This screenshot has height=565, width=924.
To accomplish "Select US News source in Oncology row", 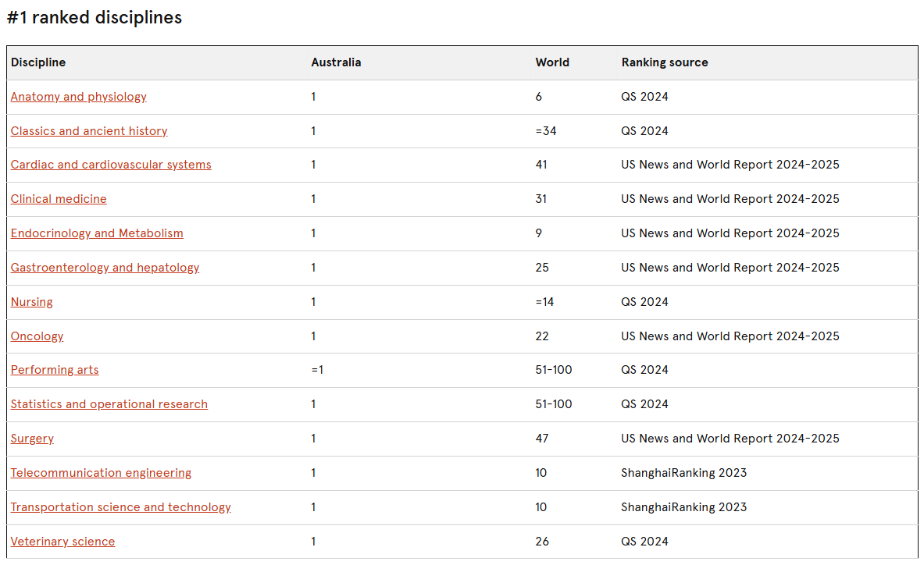I will 730,336.
